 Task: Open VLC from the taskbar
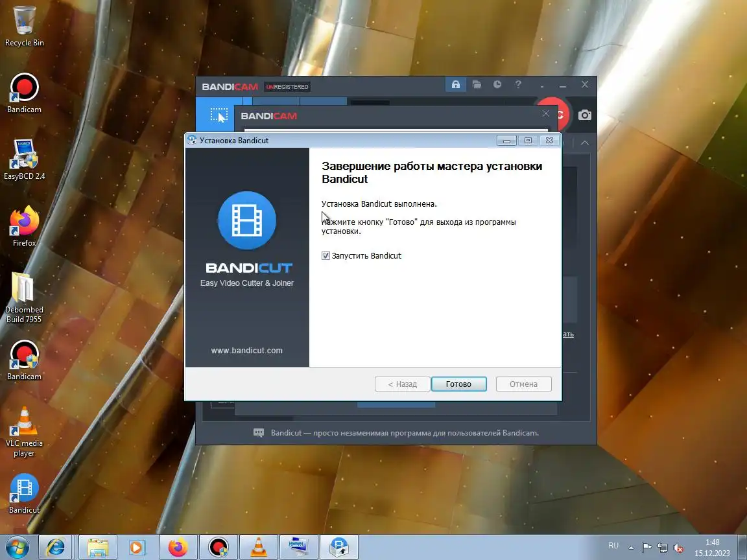pos(258,547)
